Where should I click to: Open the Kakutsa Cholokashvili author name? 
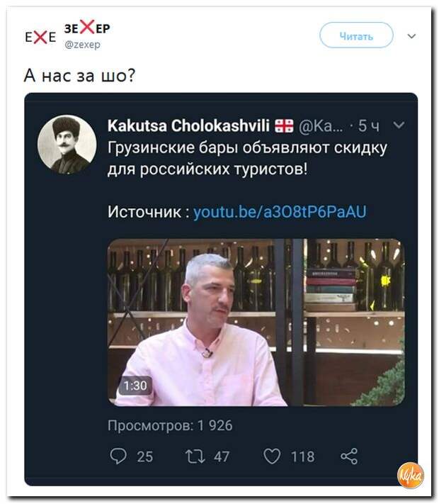(188, 125)
